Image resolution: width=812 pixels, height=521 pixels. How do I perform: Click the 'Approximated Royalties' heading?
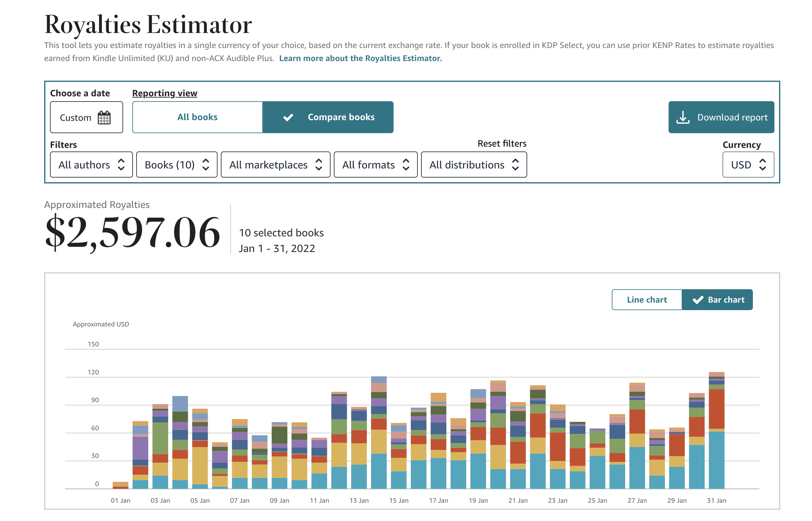[x=97, y=205]
